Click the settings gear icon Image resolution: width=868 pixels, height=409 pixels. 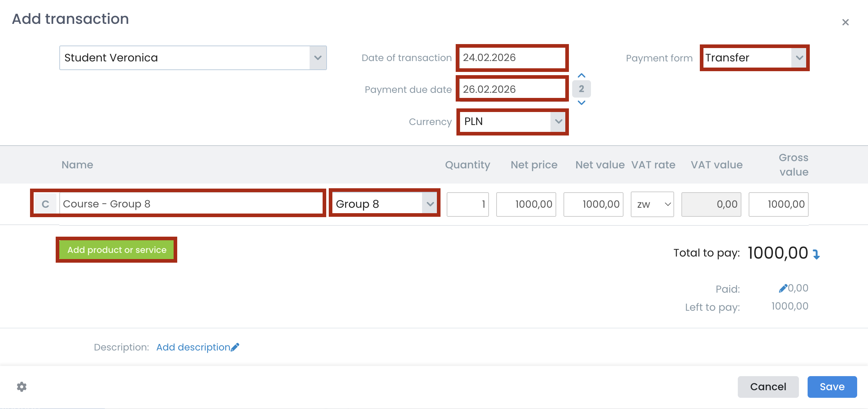[22, 387]
